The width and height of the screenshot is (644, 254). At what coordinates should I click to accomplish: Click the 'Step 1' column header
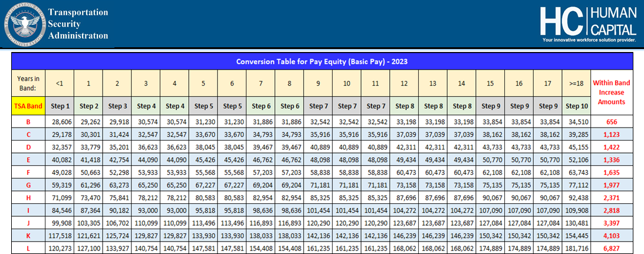pos(60,106)
